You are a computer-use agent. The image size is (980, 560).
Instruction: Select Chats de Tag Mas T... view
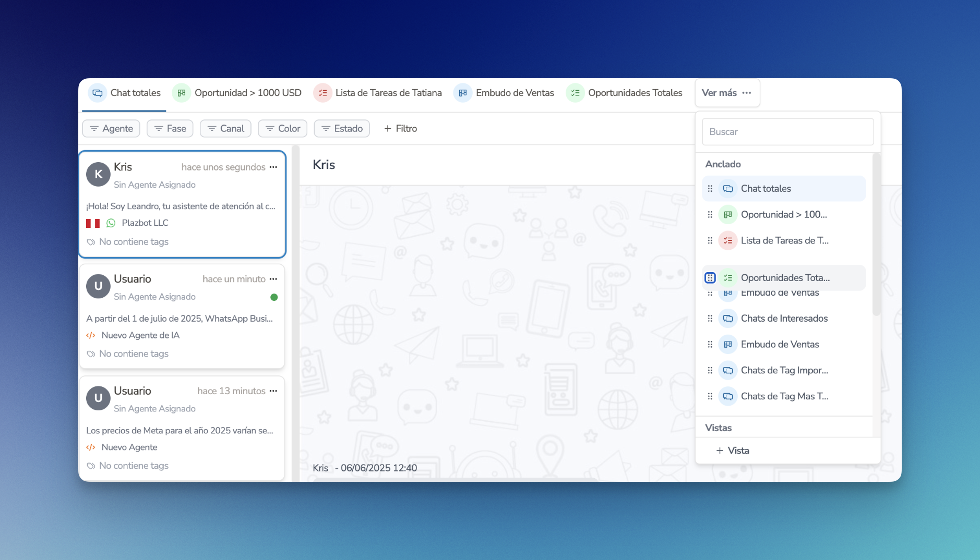(784, 397)
